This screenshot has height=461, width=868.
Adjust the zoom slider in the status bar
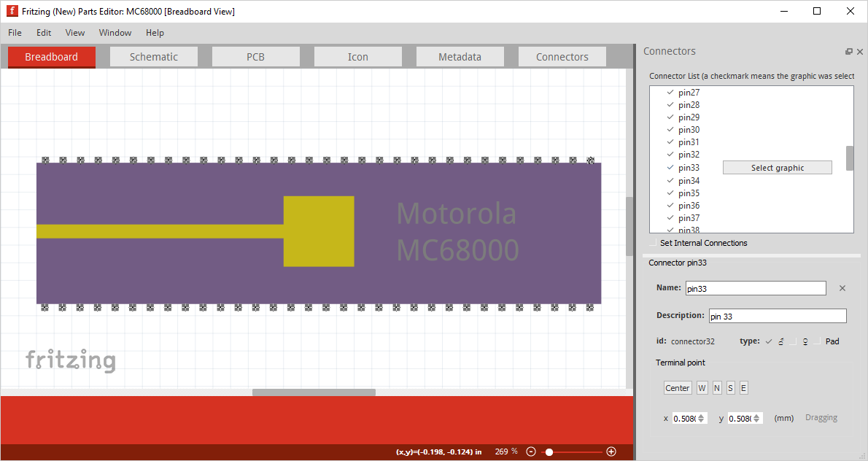549,451
